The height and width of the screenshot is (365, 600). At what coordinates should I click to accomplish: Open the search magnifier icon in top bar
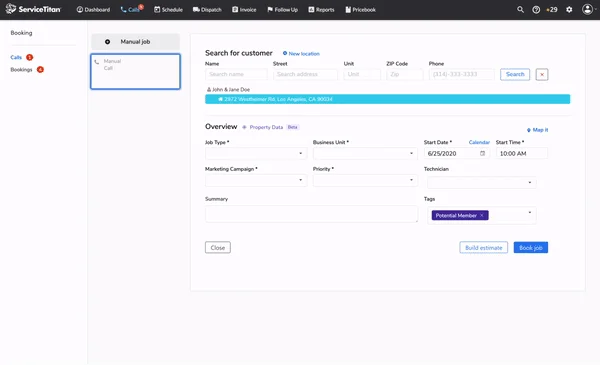[520, 10]
